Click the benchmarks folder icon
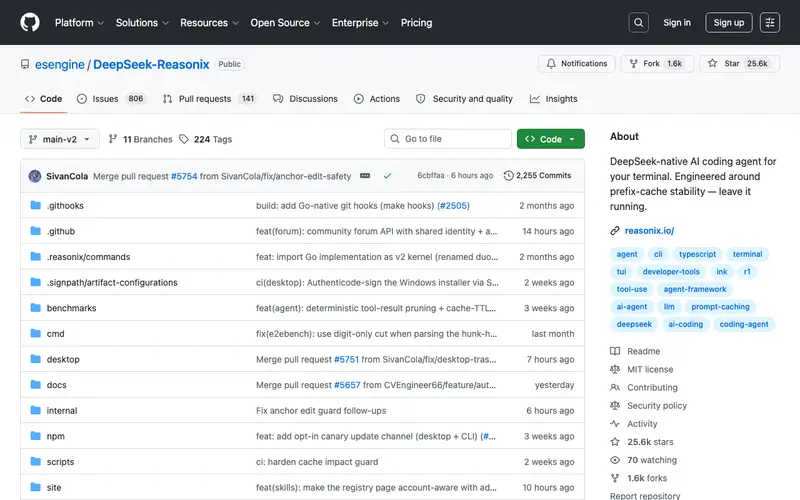The width and height of the screenshot is (800, 500). click(x=35, y=308)
